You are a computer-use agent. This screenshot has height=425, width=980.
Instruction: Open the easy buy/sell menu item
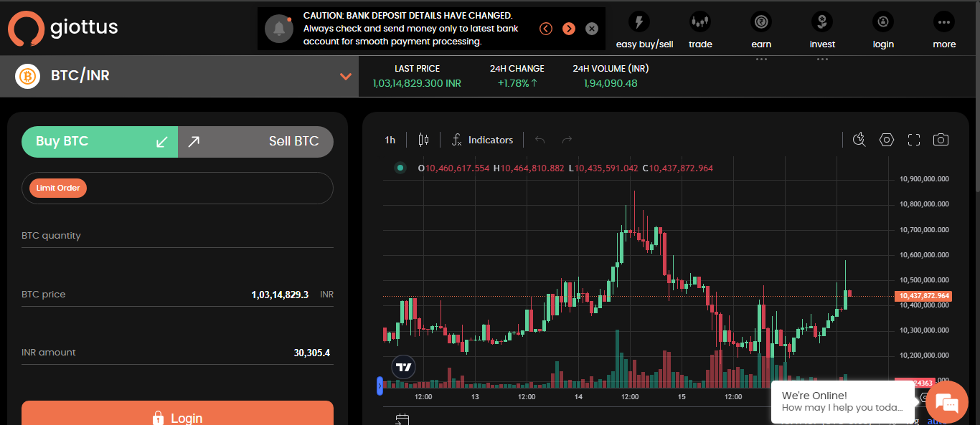click(644, 31)
